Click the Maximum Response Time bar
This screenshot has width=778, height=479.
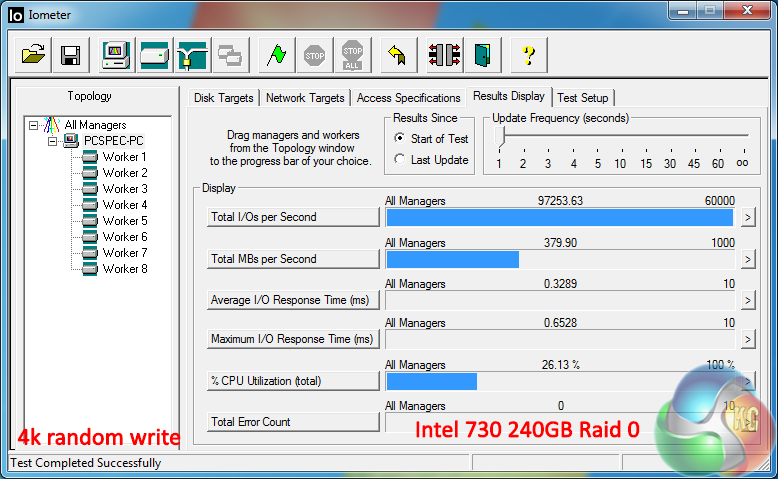[560, 340]
